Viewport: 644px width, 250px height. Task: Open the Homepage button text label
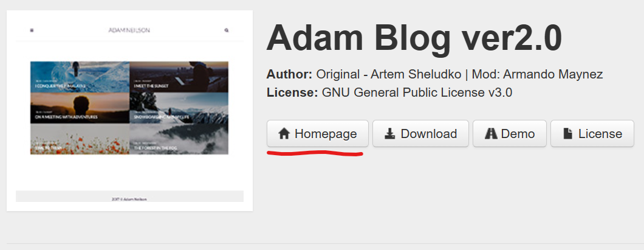pos(326,134)
